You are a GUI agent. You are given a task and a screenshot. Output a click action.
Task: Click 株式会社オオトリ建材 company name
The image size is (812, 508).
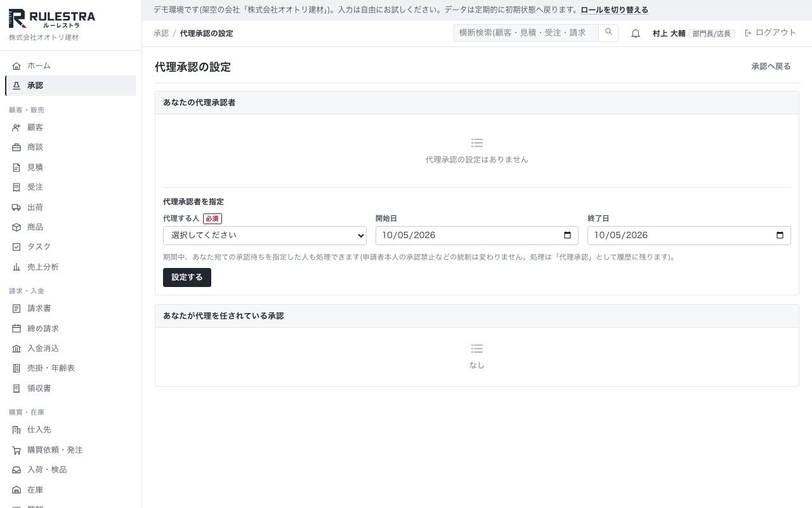pyautogui.click(x=44, y=37)
